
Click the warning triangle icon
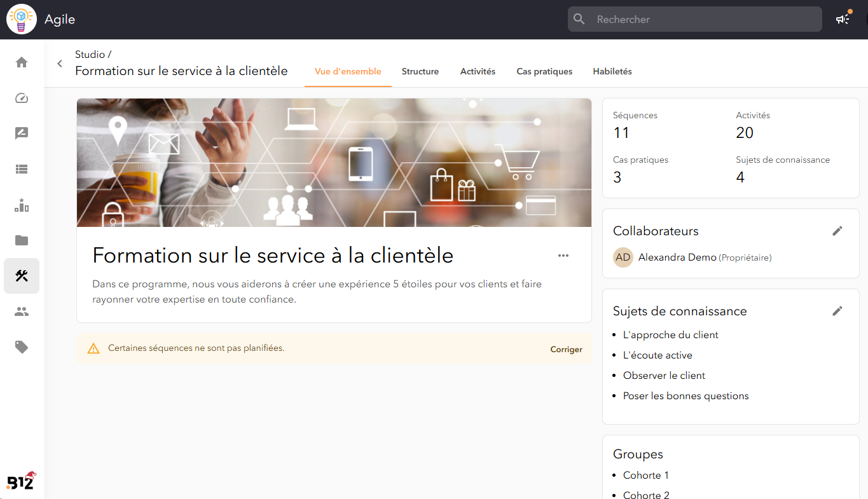pos(93,348)
